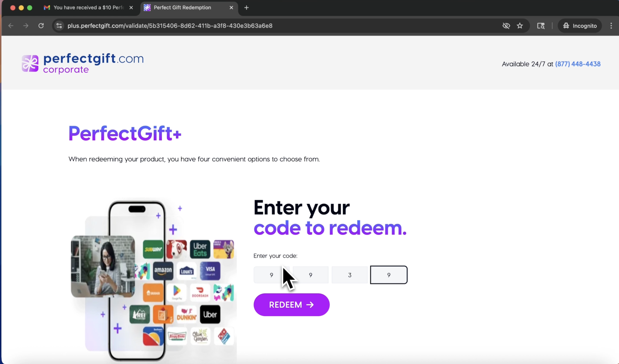
Task: Open the side panel search icon
Action: pyautogui.click(x=541, y=26)
